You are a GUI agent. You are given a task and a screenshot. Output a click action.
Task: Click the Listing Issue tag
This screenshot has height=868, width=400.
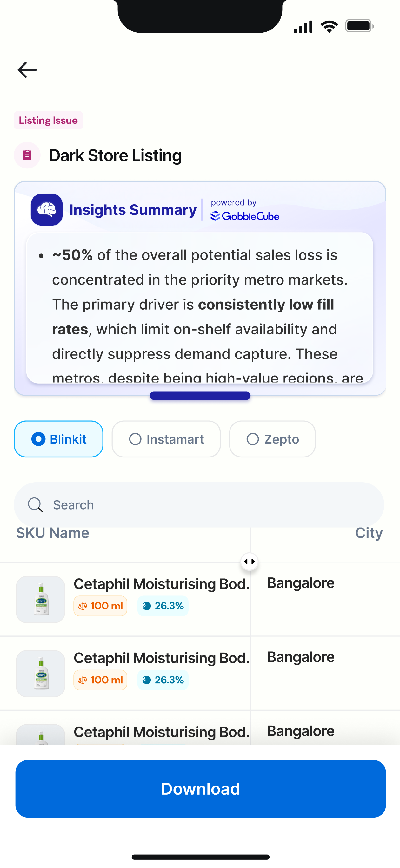(x=48, y=120)
